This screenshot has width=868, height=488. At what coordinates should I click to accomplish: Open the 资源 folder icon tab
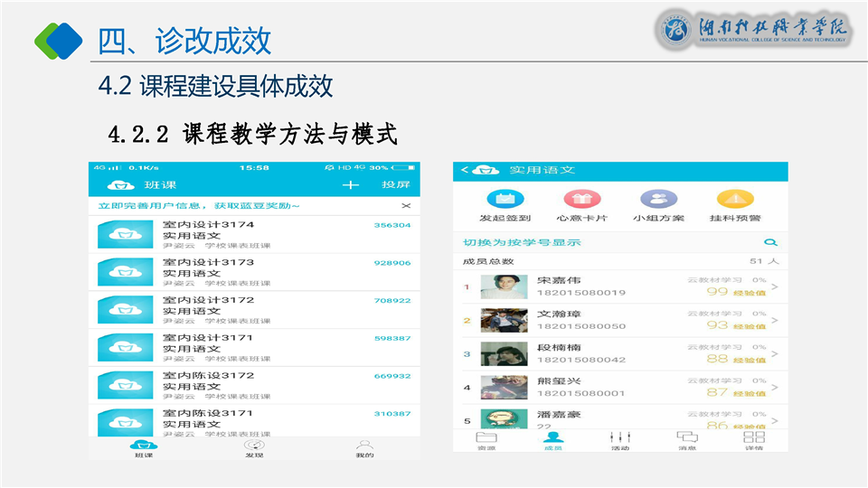coord(486,440)
